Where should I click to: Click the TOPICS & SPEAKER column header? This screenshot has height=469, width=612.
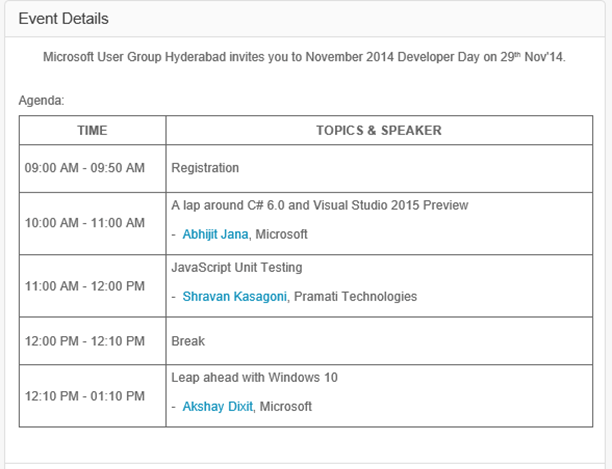click(378, 130)
